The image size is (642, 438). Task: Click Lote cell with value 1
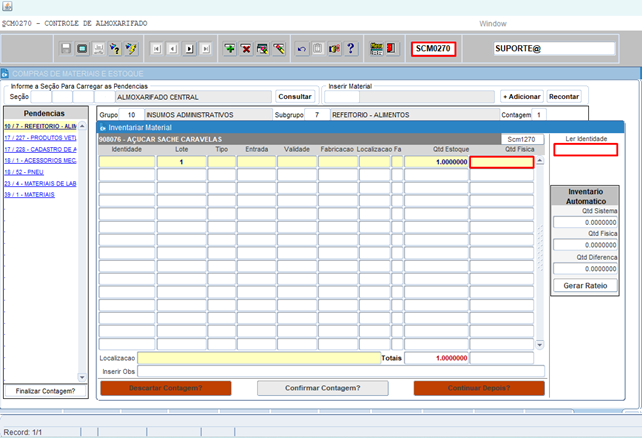[181, 162]
